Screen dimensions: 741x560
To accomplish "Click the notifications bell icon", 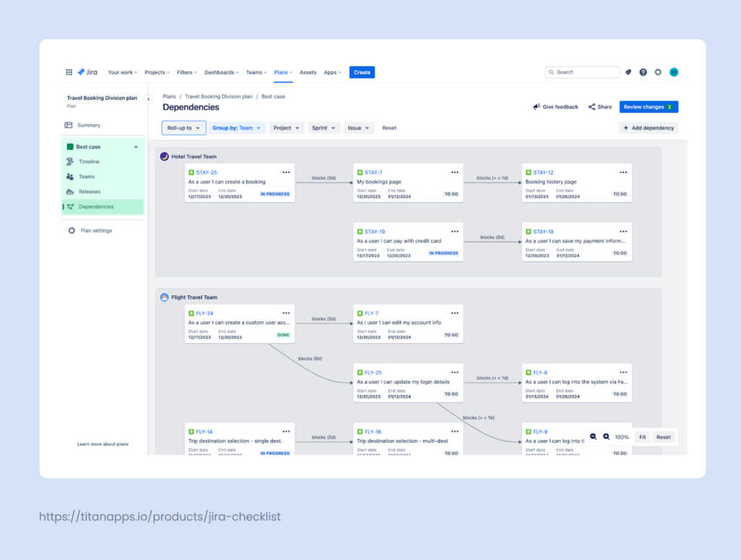I will tap(628, 72).
